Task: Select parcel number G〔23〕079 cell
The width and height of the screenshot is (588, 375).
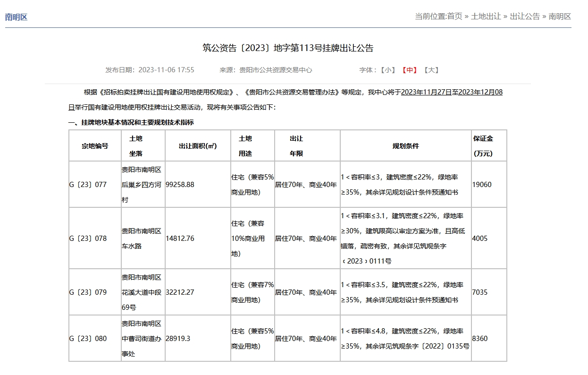Action: point(88,292)
